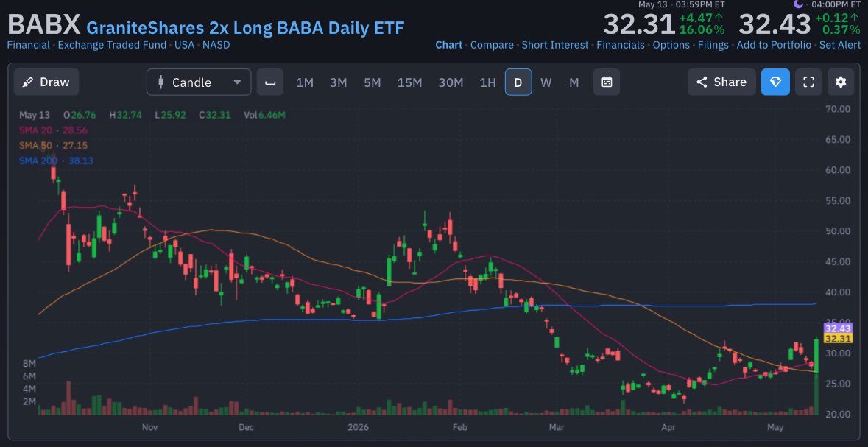Click the after-hours moon icon
The width and height of the screenshot is (868, 447).
point(798,4)
